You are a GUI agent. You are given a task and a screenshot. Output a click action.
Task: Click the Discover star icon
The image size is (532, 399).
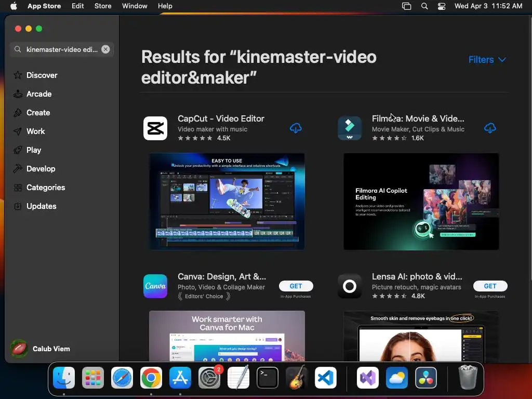click(x=18, y=75)
